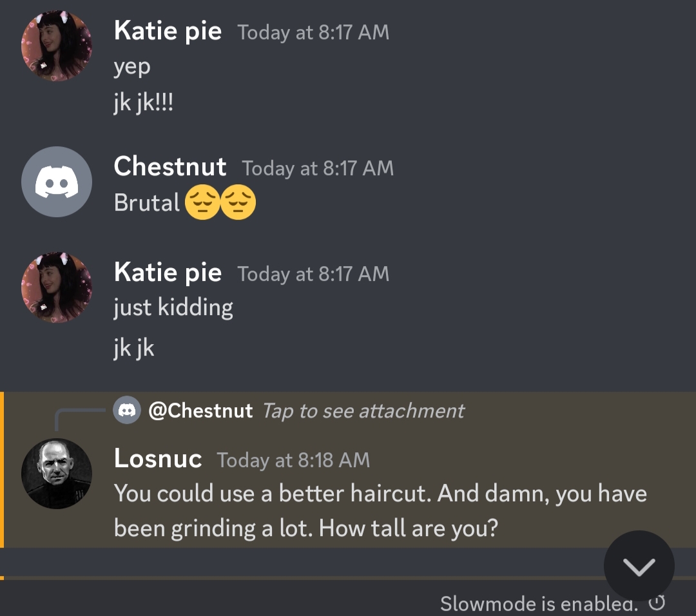This screenshot has height=616, width=696.
Task: Select the "just kidding" message
Action: pos(173,307)
